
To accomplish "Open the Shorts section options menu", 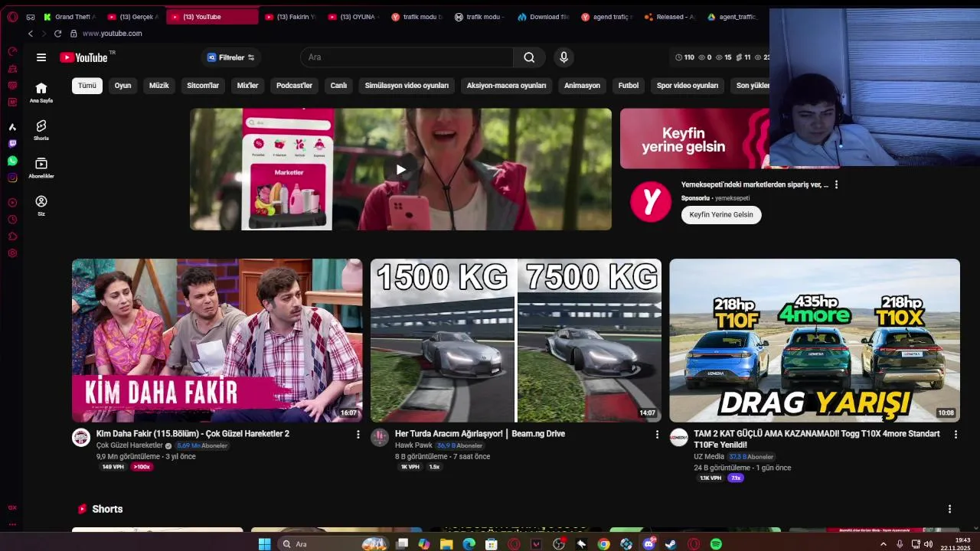I will tap(949, 509).
